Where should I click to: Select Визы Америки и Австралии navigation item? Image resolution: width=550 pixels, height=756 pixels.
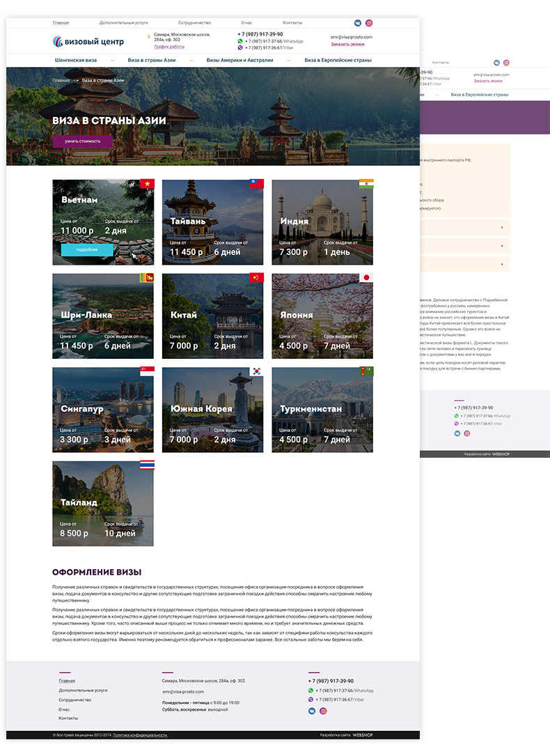click(x=240, y=60)
